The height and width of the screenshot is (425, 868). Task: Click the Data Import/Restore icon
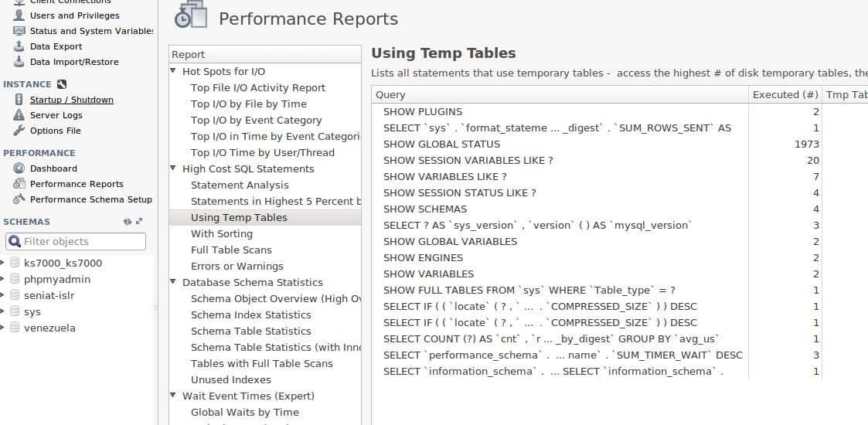pos(19,62)
